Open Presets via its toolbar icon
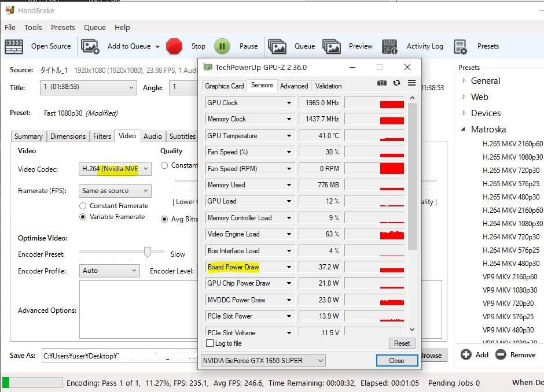544x392 pixels. pos(461,47)
